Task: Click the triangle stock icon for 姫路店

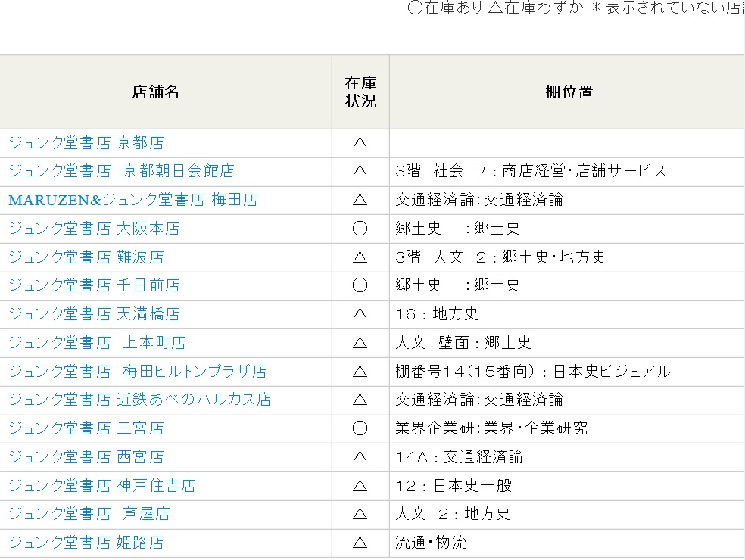Action: (x=360, y=542)
